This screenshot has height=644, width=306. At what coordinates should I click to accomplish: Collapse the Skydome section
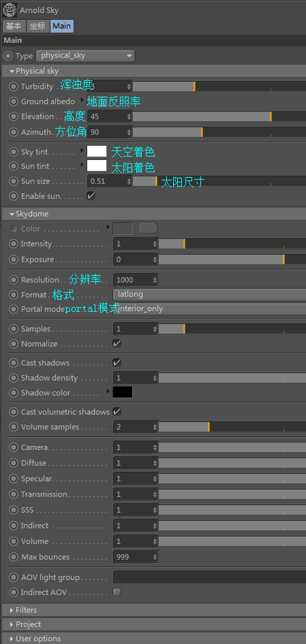click(12, 214)
